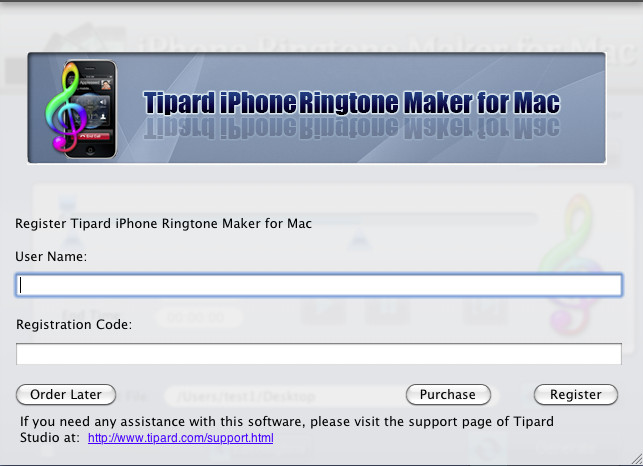Screen dimensions: 643x466
Task: Click the assistance help text paragraph
Action: point(287,429)
